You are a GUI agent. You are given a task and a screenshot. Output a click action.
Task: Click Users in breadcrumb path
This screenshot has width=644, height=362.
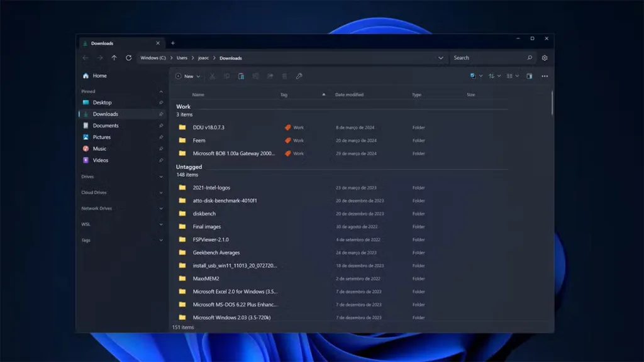pyautogui.click(x=182, y=58)
